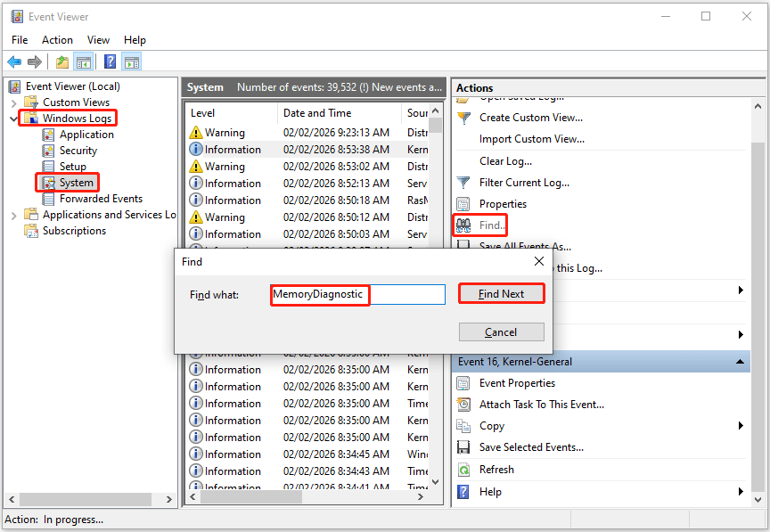Click the Show/Hide Console Tree toolbar icon

[83, 61]
